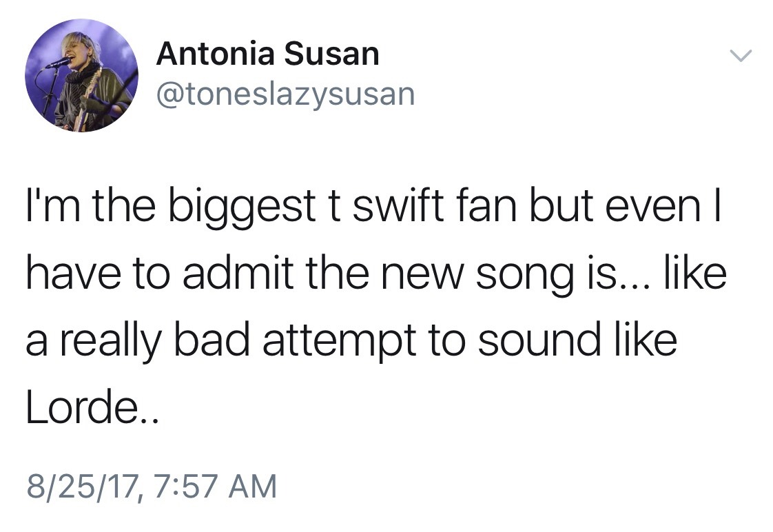
Task: Click the display name Antonia Susan
Action: (267, 54)
